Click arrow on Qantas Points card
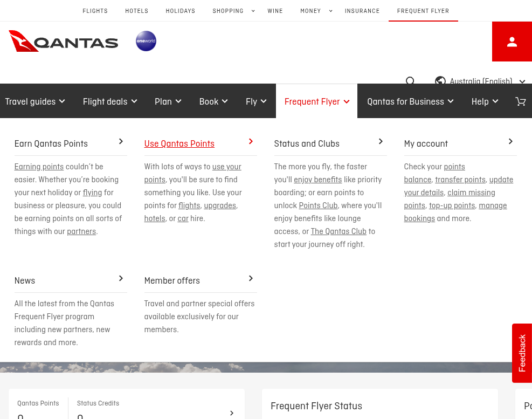This screenshot has height=419, width=532. 232,413
